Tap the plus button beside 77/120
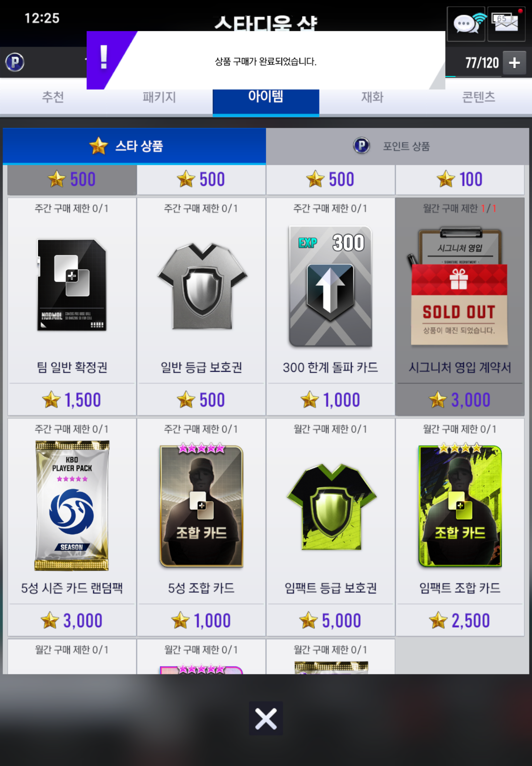 point(514,63)
